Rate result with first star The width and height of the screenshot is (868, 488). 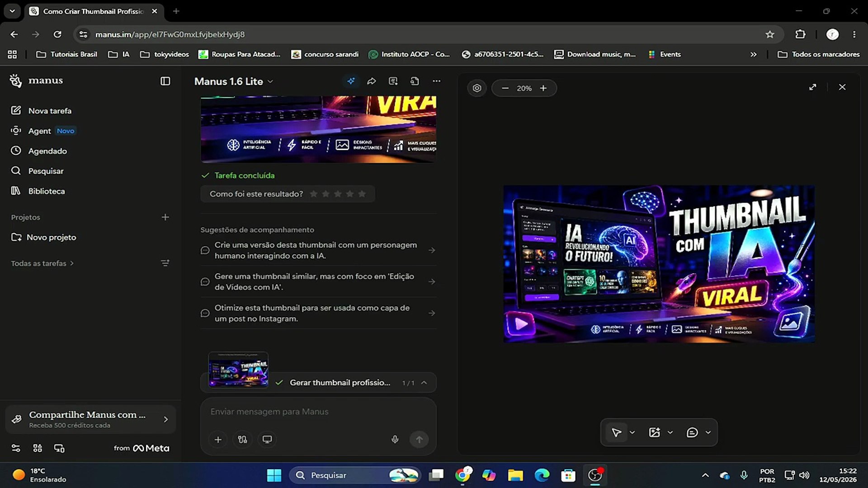313,194
